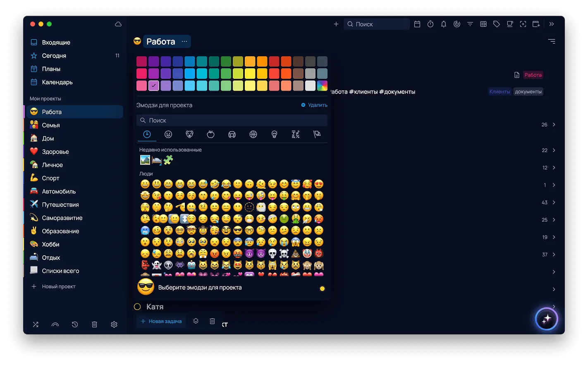588x365 pixels.
Task: Open the trash icon in sidebar footer
Action: (94, 324)
